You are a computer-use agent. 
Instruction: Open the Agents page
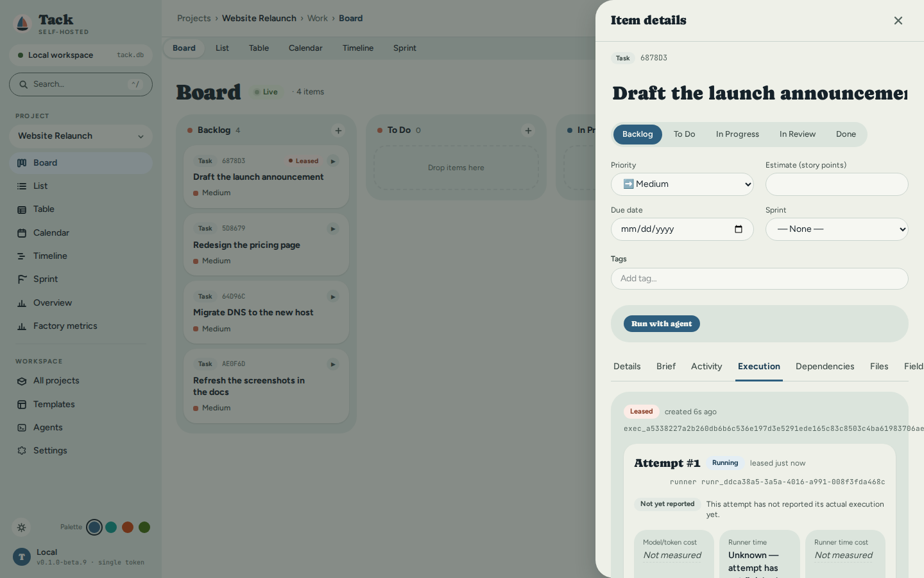click(81, 428)
